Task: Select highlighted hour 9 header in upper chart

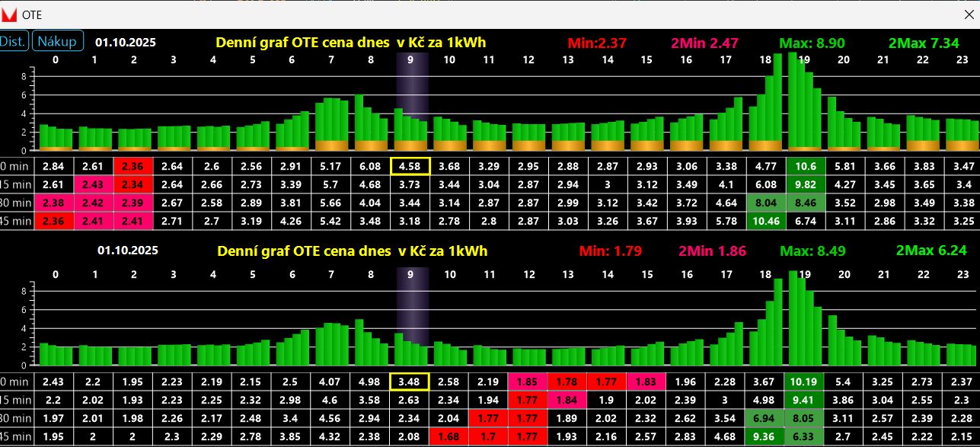Action: coord(410,60)
